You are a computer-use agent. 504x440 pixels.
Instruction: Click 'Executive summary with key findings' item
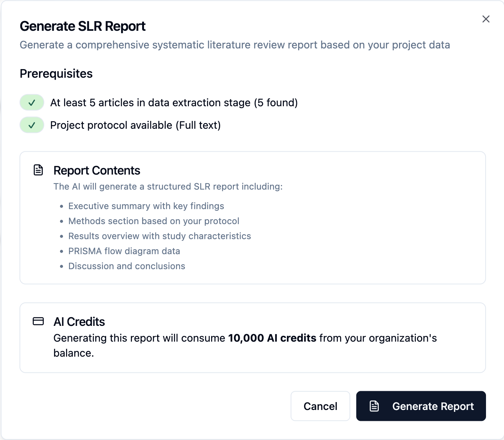coord(146,206)
